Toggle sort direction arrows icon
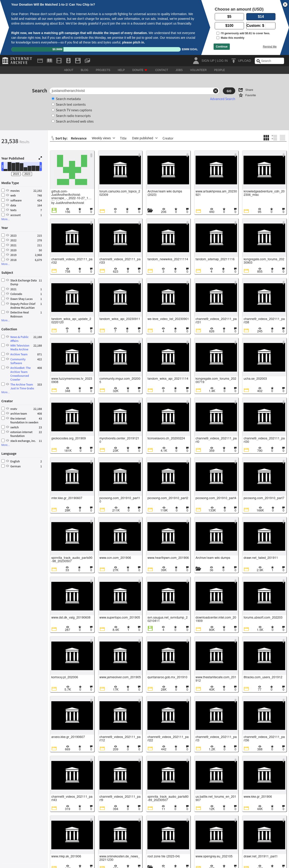Image resolution: width=289 pixels, height=868 pixels. (x=52, y=138)
